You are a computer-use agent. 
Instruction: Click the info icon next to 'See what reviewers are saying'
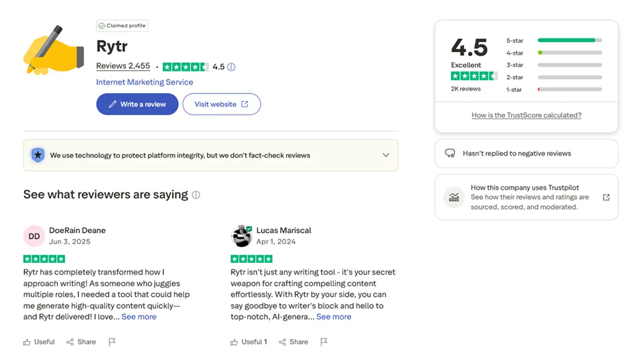[x=196, y=195]
